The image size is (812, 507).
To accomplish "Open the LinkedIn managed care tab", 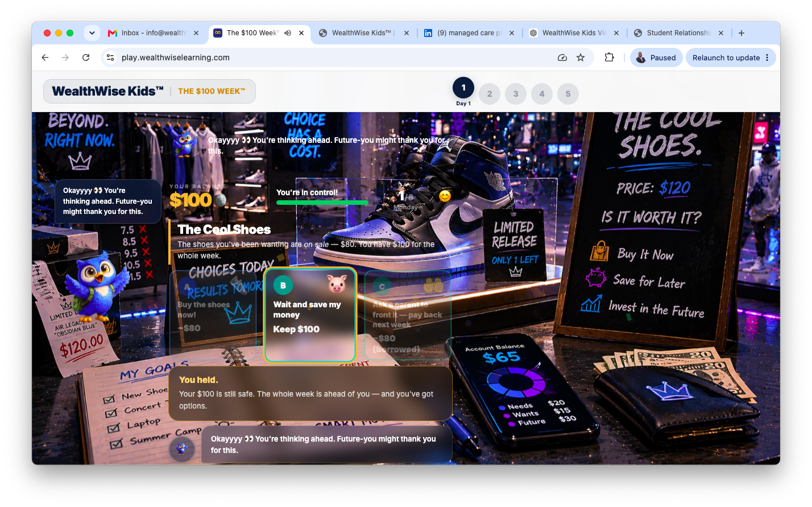I will (x=469, y=33).
